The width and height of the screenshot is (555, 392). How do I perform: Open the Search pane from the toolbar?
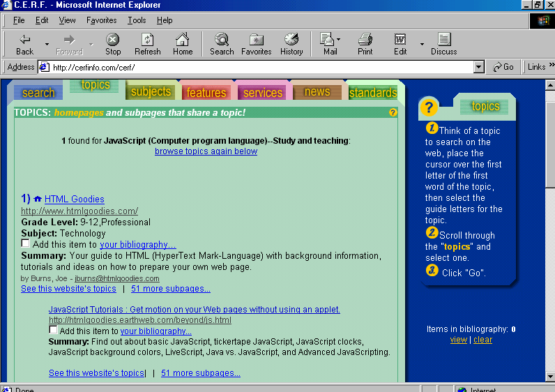point(222,44)
